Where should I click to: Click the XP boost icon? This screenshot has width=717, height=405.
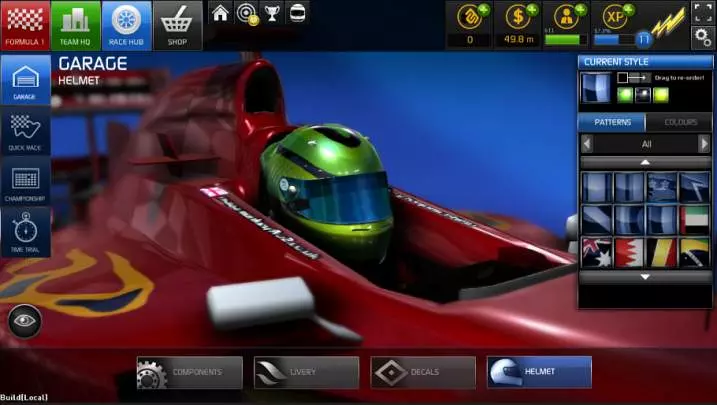coord(616,16)
